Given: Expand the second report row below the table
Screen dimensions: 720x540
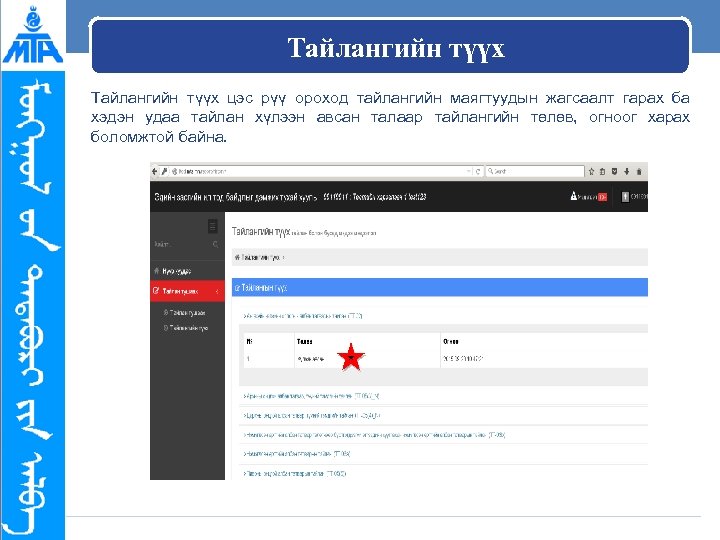Looking at the screenshot, I should coord(311,416).
